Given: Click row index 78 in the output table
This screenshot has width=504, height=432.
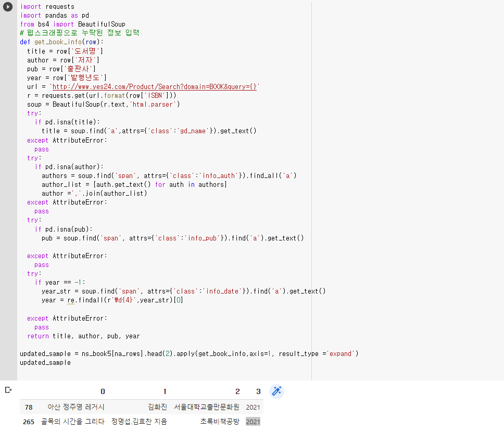Looking at the screenshot, I should 29,407.
